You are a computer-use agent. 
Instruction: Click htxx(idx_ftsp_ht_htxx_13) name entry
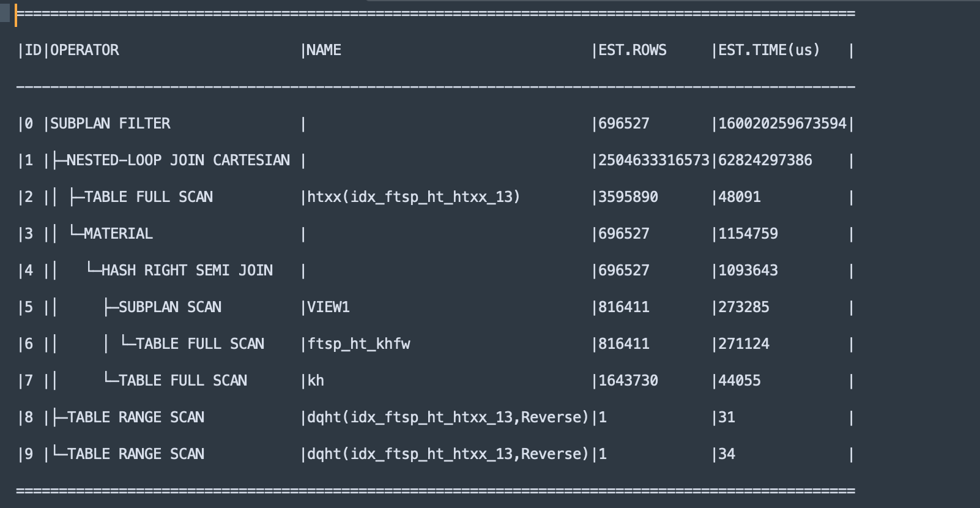(x=414, y=197)
